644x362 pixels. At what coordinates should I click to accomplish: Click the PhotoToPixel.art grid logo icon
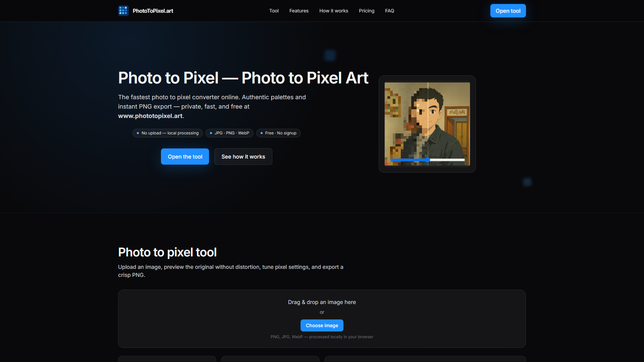click(x=123, y=11)
